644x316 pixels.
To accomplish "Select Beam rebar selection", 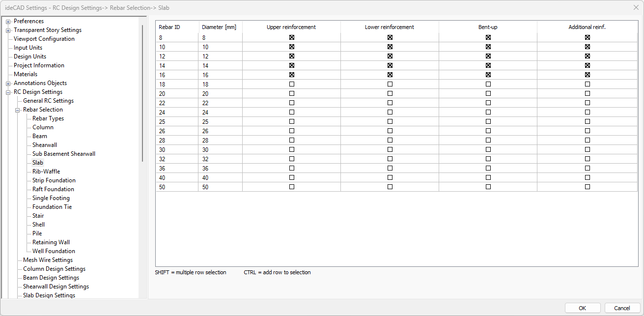I will (40, 136).
